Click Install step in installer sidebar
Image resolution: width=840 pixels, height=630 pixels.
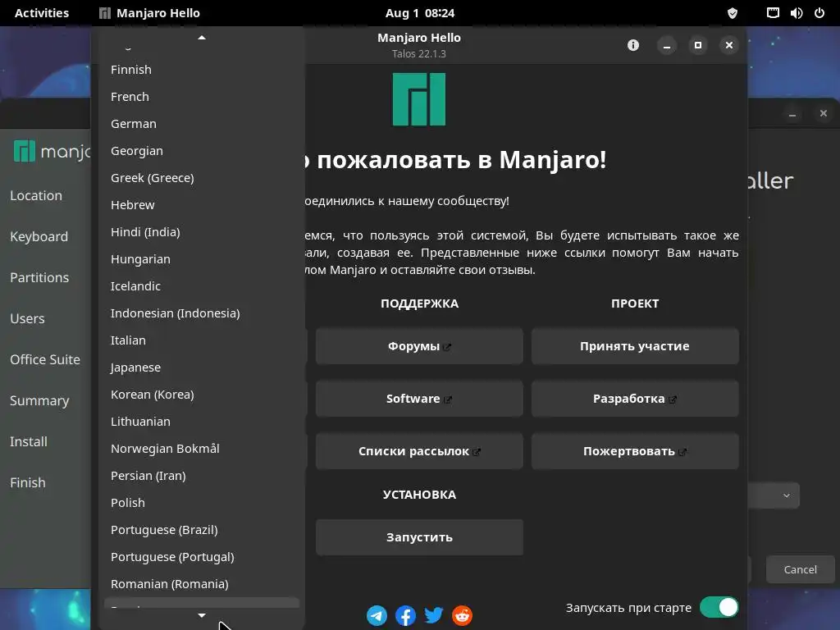[x=29, y=441]
